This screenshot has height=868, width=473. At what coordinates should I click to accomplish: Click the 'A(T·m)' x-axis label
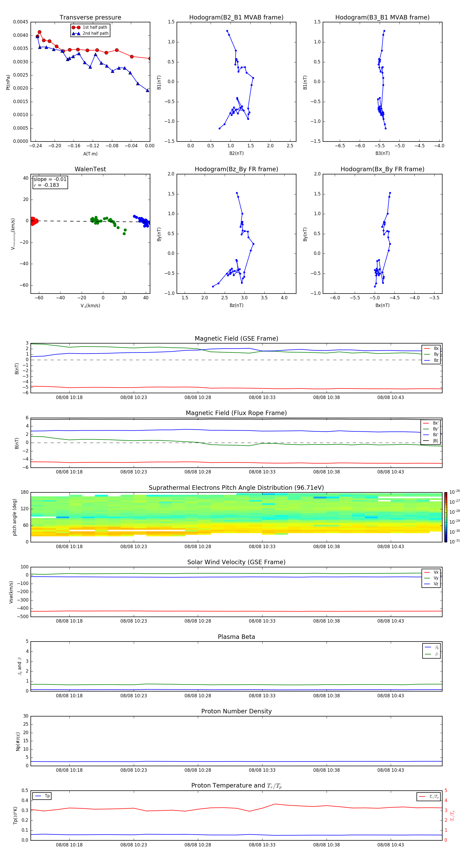(90, 154)
